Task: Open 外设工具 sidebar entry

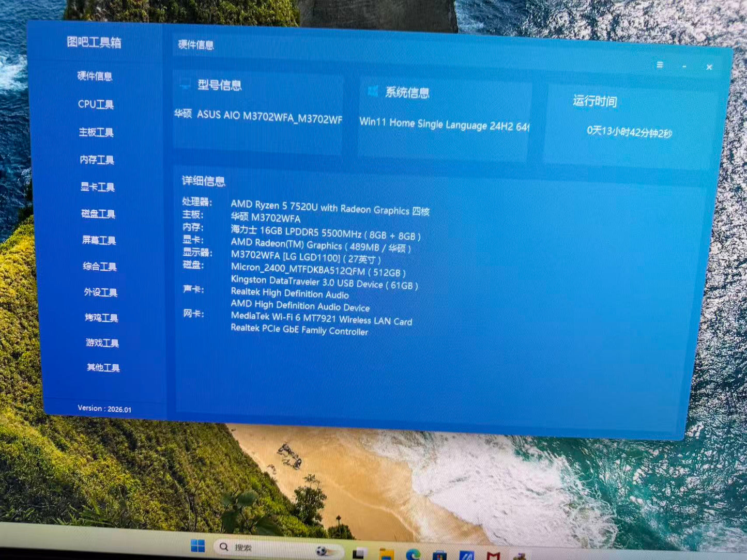Action: 101,292
